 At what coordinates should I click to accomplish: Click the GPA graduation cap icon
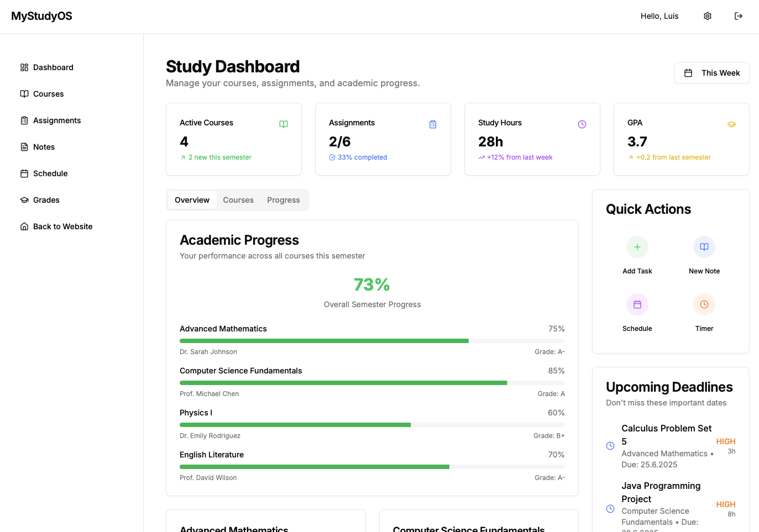coord(731,124)
